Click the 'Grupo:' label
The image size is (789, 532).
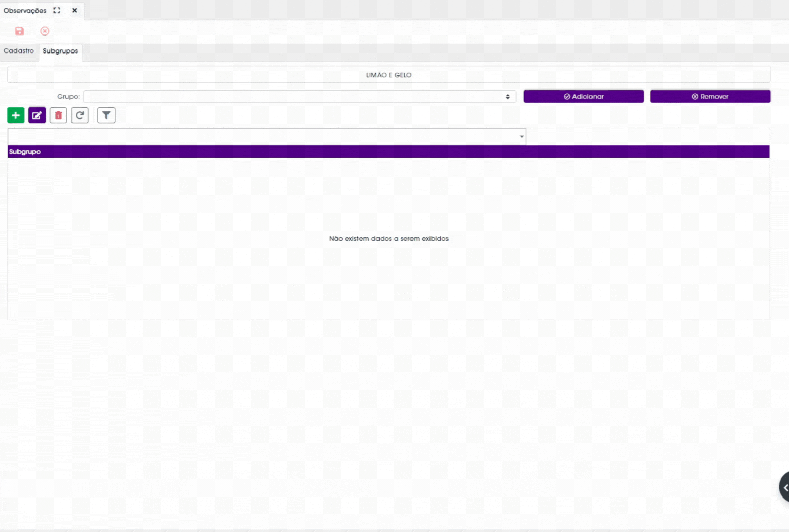pos(68,97)
